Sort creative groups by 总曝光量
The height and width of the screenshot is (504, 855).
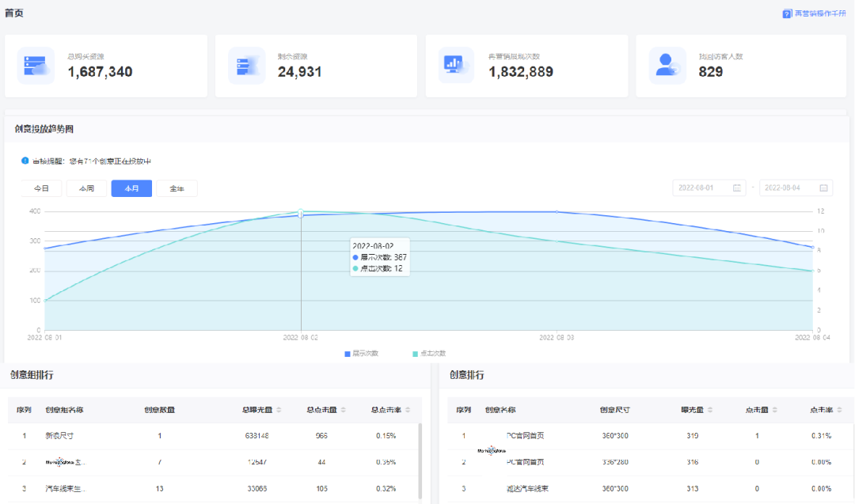(280, 410)
